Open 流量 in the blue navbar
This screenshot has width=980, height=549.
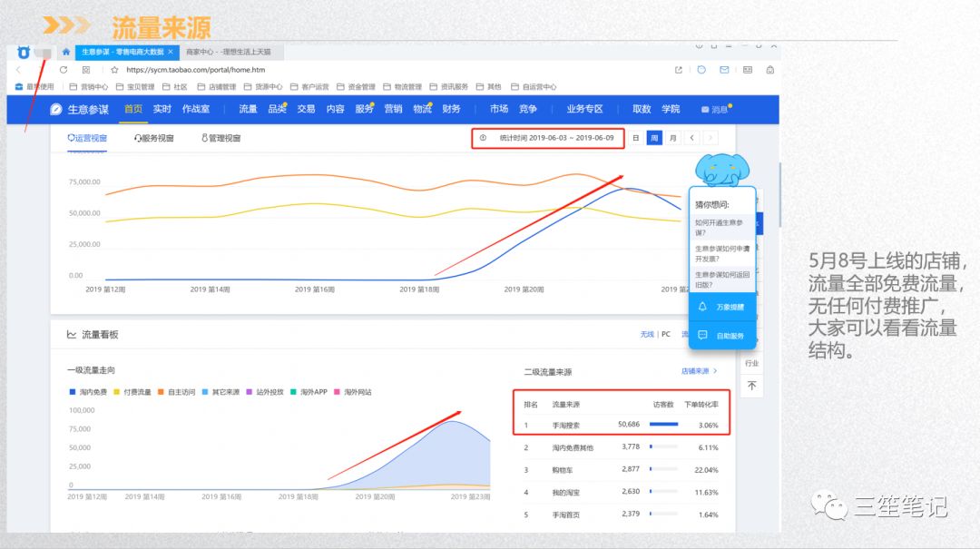248,110
